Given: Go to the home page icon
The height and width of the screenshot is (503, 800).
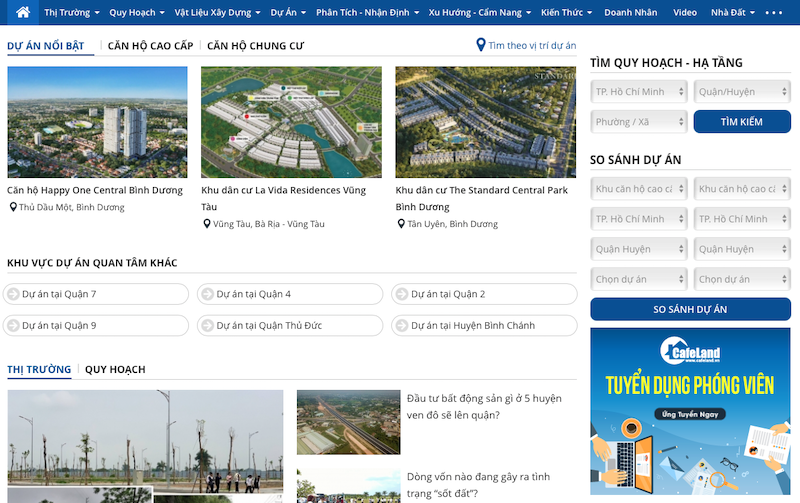Looking at the screenshot, I should click(x=23, y=12).
